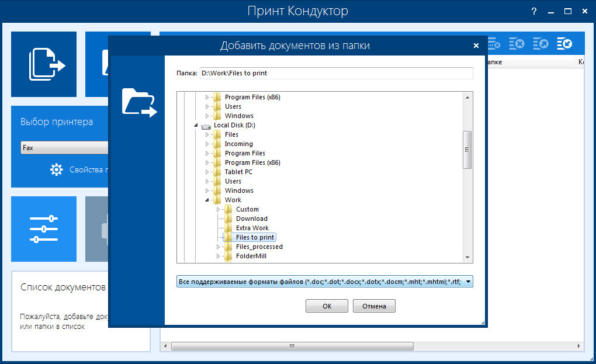The image size is (596, 364).
Task: Close the Добавить документов из папки dialog
Action: [x=476, y=46]
